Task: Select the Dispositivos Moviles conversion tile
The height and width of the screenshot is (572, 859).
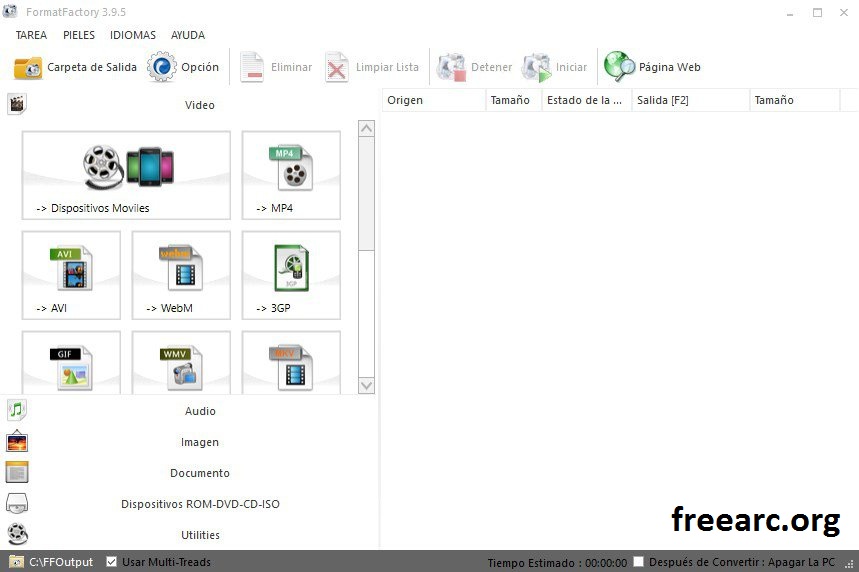Action: click(x=126, y=175)
